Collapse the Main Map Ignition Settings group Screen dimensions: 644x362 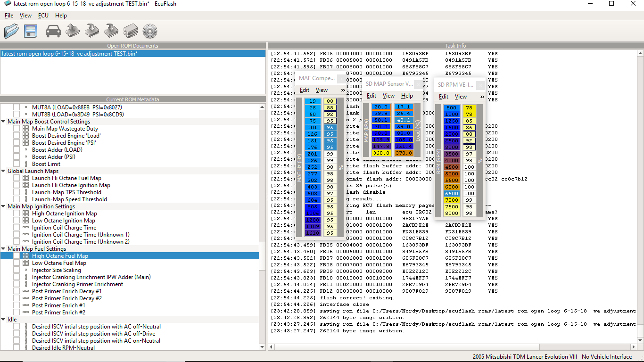point(4,206)
